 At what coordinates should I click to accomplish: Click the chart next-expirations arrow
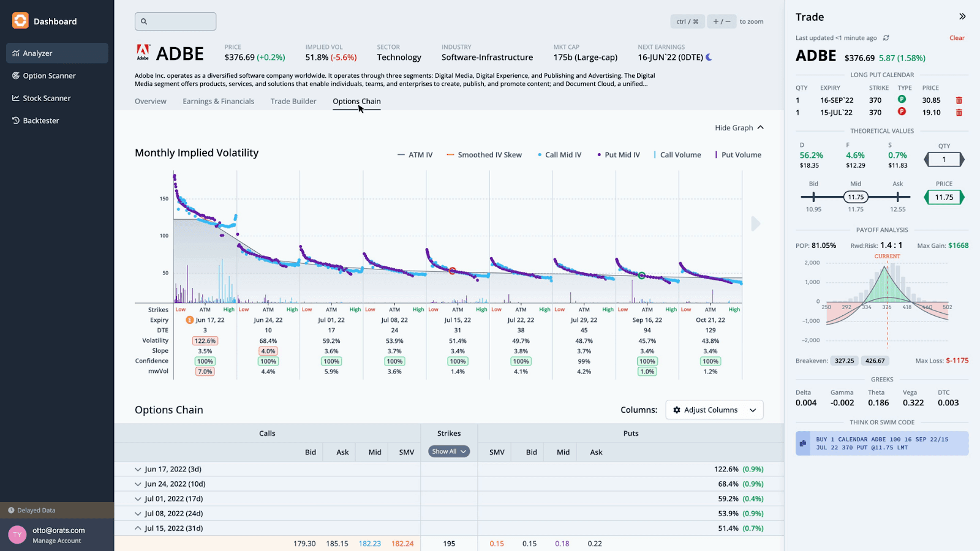point(756,223)
